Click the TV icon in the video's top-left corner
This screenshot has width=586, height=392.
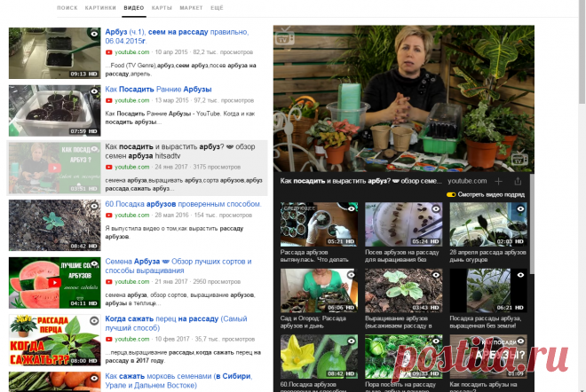(284, 36)
